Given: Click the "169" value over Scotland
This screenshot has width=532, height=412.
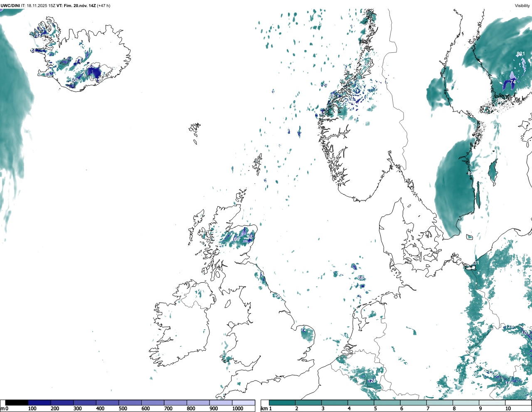Looking at the screenshot, I should pyautogui.click(x=236, y=239).
